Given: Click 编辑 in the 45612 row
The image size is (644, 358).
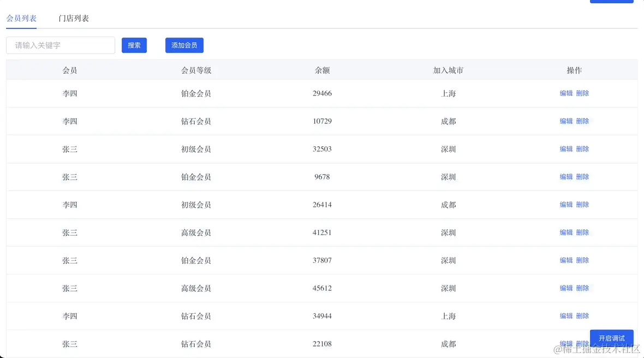Looking at the screenshot, I should pos(566,288).
